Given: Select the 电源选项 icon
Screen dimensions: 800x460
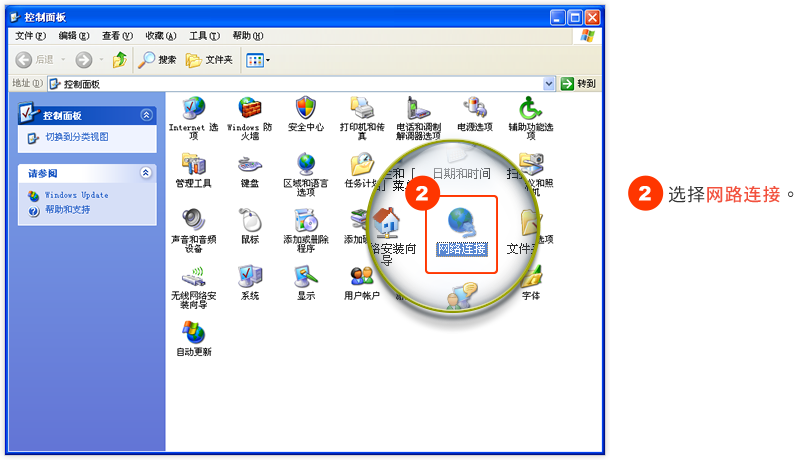Looking at the screenshot, I should 474,108.
